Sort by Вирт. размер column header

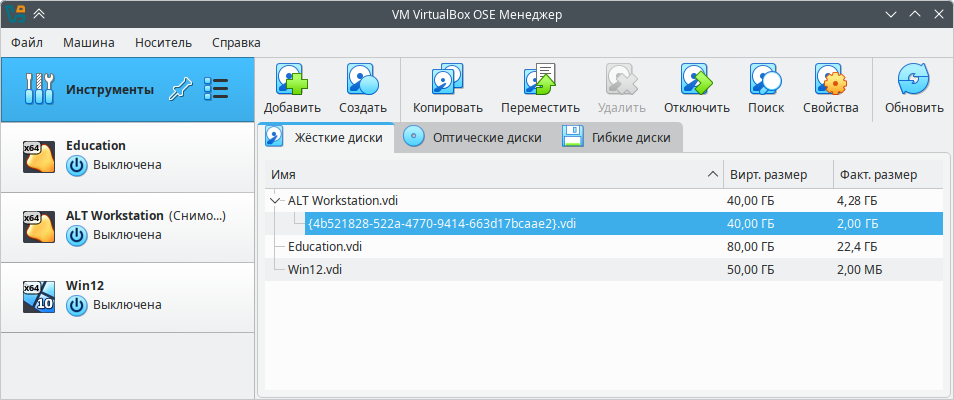pos(778,175)
